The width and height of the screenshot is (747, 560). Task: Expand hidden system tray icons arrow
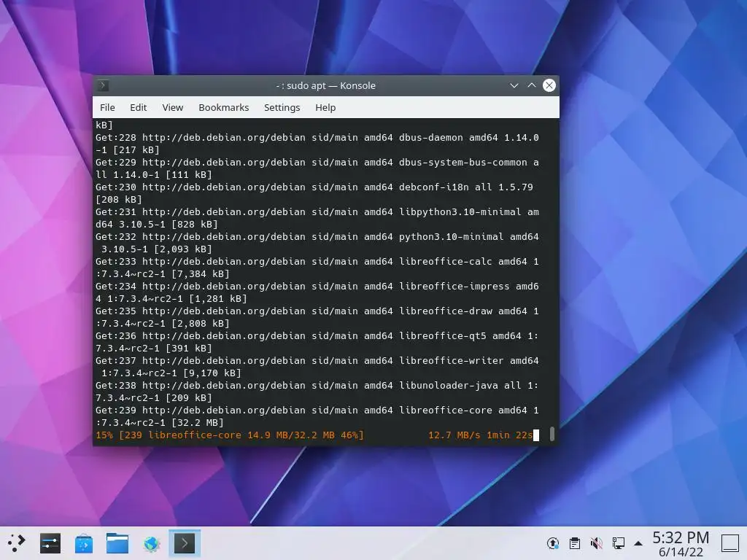[638, 543]
